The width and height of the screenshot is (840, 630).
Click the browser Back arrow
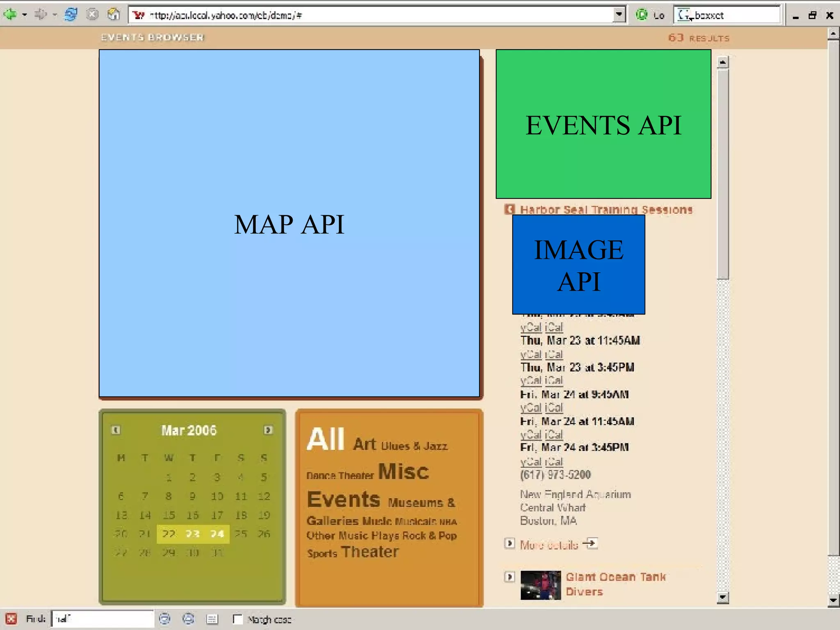[10, 15]
